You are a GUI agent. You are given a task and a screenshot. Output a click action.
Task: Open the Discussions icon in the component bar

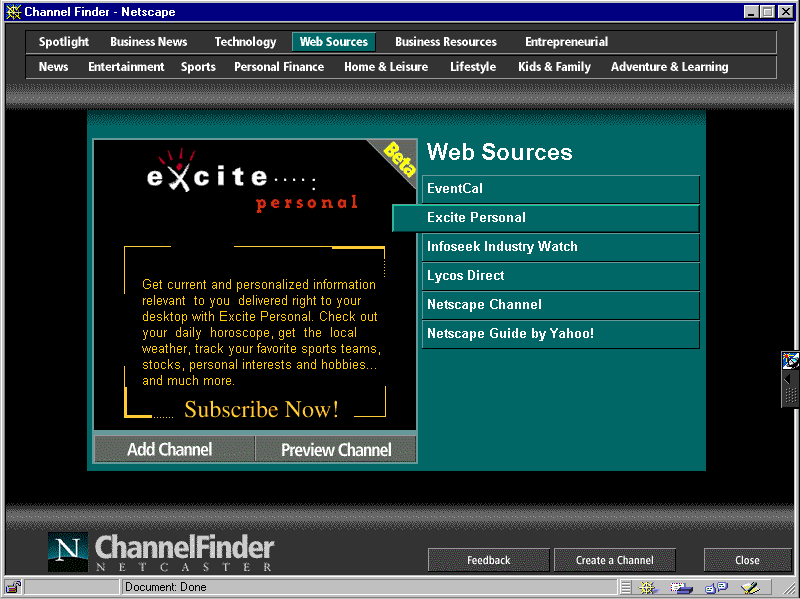716,588
